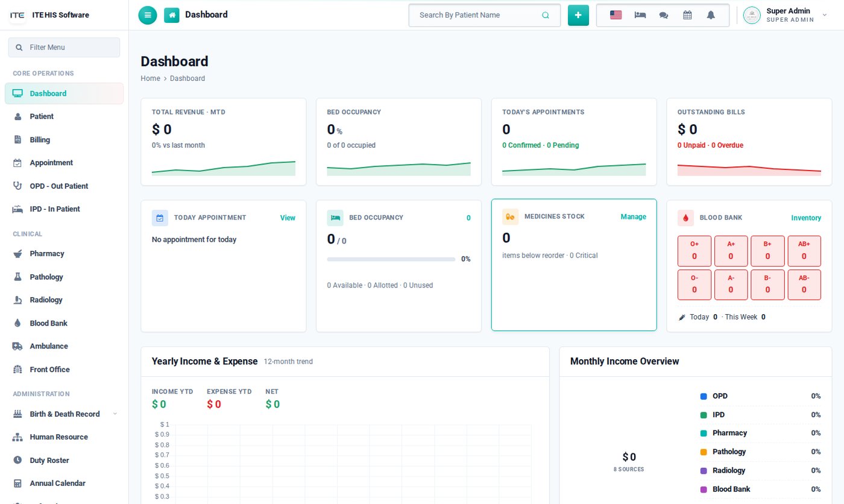Click the teal Pharmacy legend swatch
Image resolution: width=844 pixels, height=504 pixels.
coord(703,433)
